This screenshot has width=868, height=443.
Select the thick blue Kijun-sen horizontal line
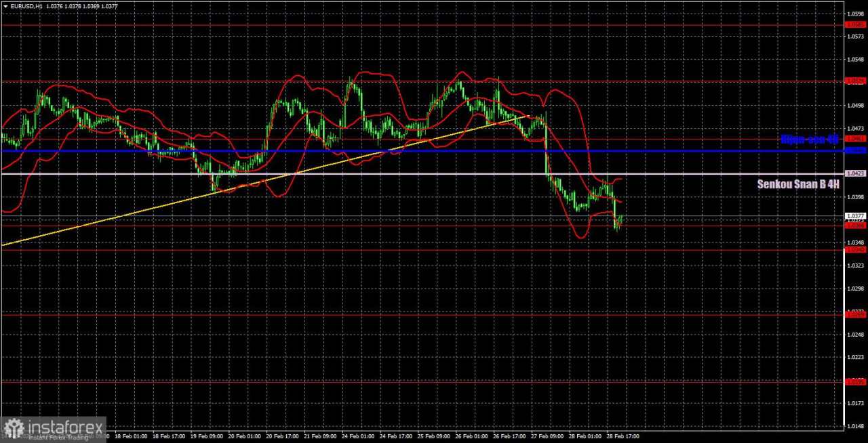click(422, 150)
